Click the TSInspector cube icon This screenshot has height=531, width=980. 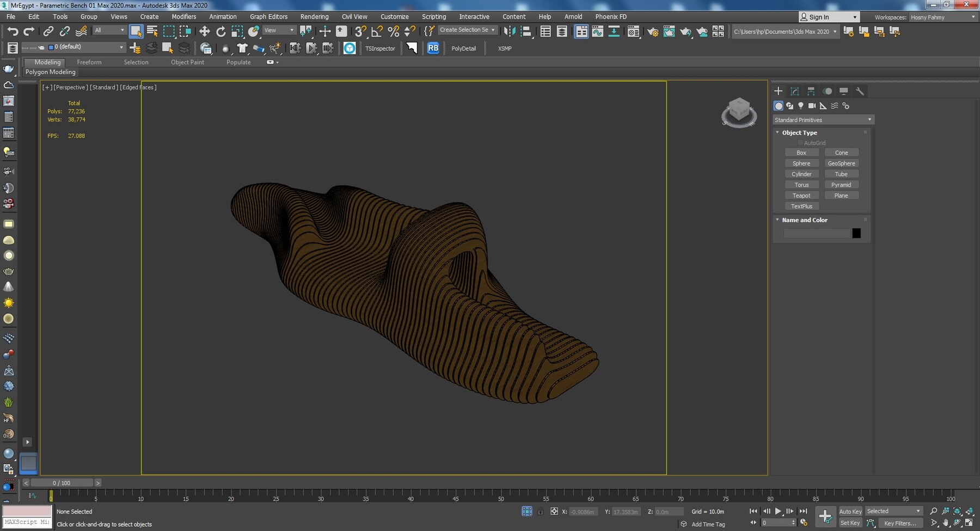[x=349, y=48]
